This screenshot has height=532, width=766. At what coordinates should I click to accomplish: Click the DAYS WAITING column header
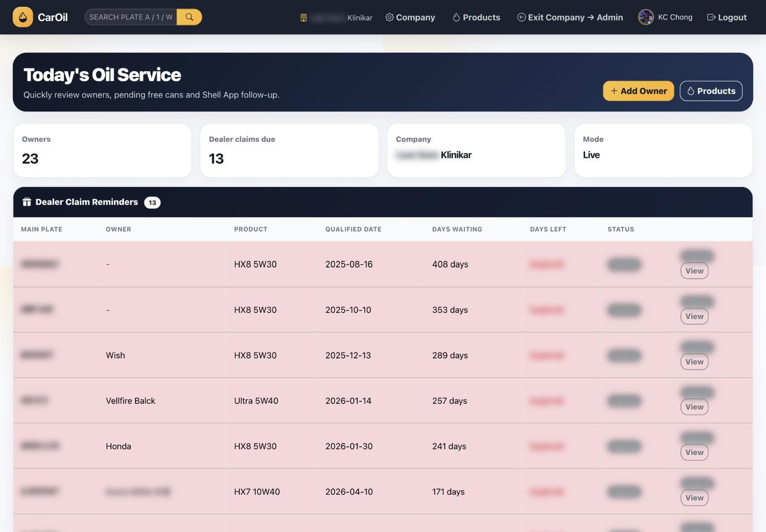457,229
